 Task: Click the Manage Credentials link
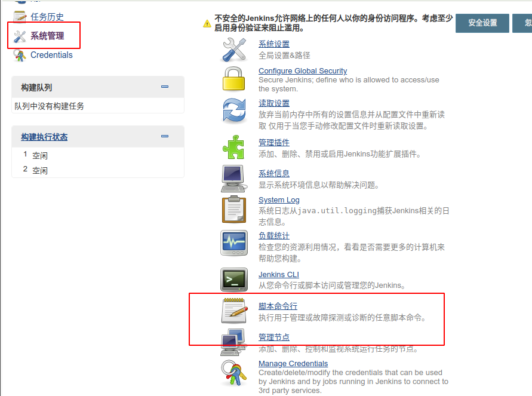293,363
